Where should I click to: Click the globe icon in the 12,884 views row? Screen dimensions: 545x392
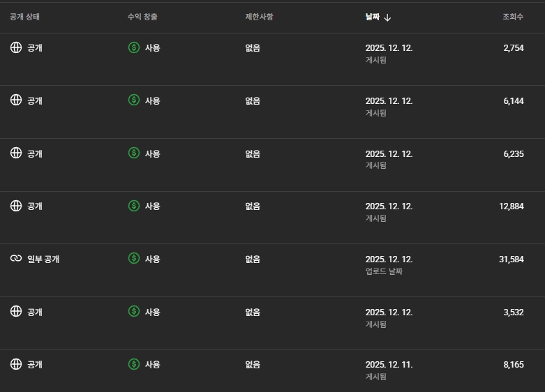16,206
